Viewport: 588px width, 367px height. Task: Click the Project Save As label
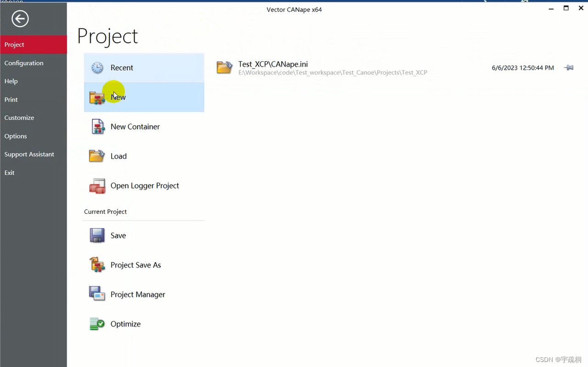[x=136, y=265]
